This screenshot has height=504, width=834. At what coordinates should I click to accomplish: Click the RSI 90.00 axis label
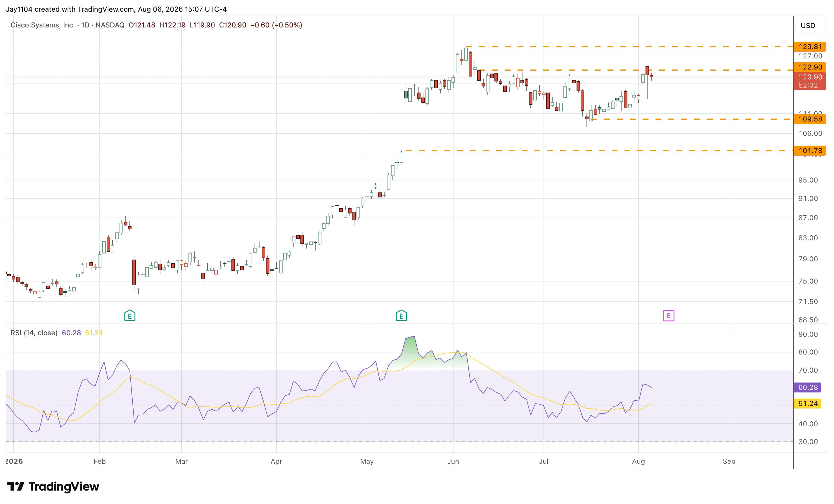(808, 334)
